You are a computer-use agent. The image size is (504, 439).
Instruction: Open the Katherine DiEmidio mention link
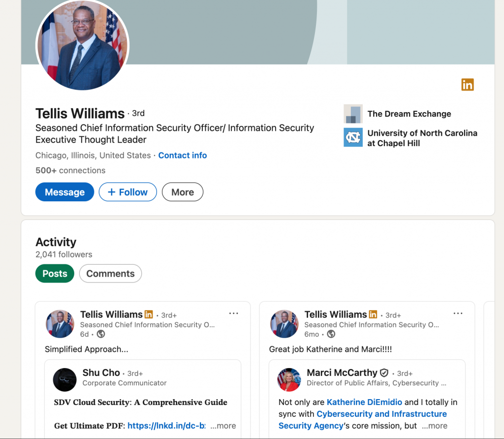coord(364,402)
